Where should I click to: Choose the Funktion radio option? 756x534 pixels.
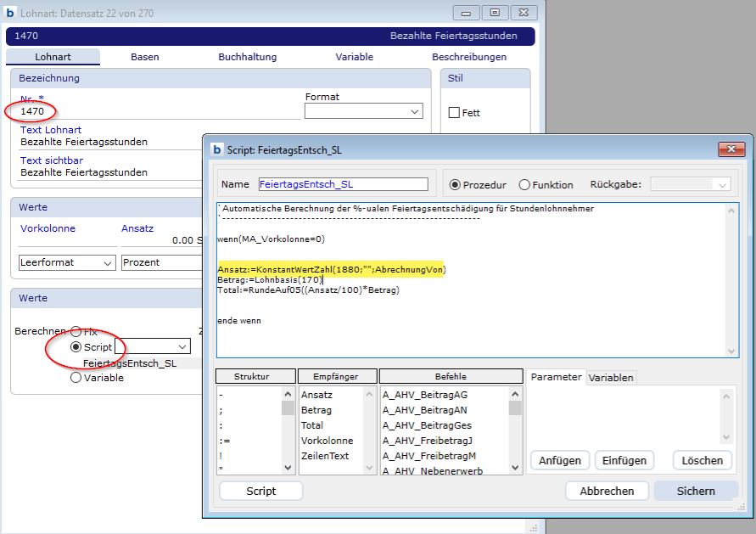tap(524, 185)
